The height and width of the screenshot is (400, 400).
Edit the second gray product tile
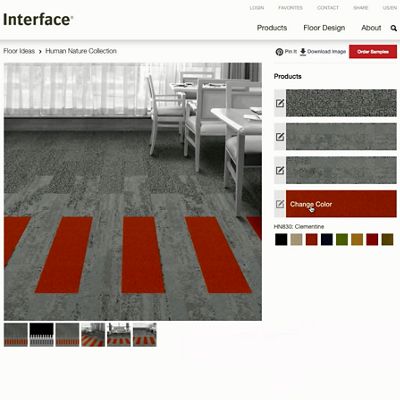pyautogui.click(x=280, y=137)
